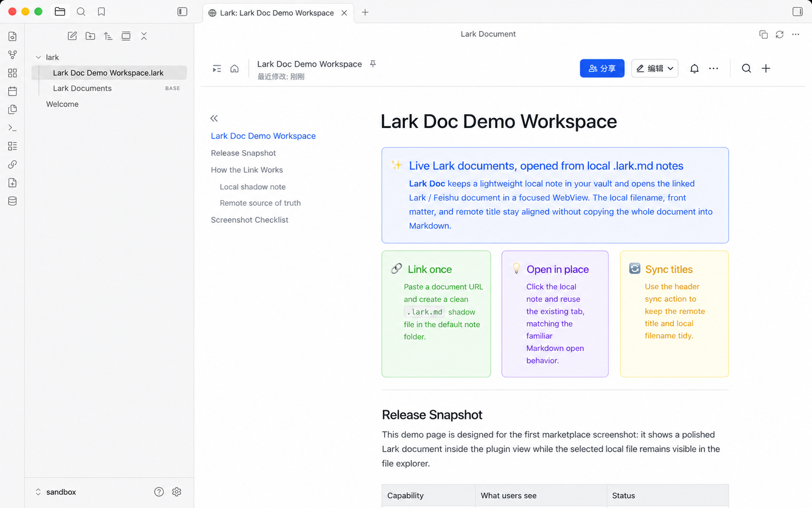This screenshot has width=812, height=508.
Task: Click the .lark.md inline code text
Action: point(424,312)
